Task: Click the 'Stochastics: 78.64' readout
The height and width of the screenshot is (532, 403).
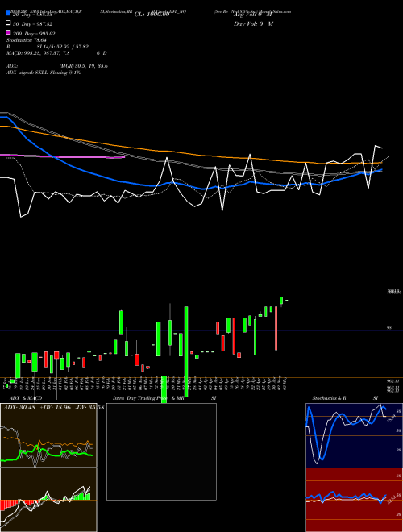Action: (x=26, y=40)
